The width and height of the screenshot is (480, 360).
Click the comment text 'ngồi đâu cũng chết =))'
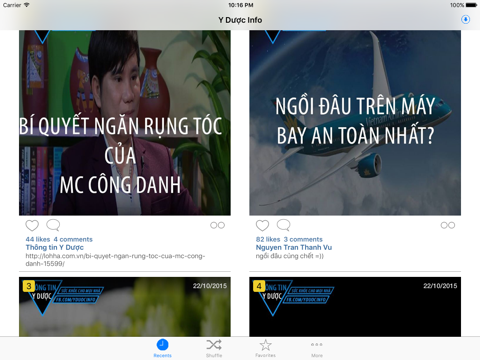290,256
